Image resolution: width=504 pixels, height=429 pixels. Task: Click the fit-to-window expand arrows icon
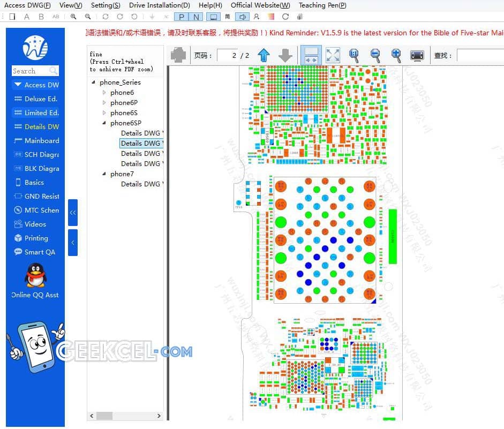click(x=333, y=55)
